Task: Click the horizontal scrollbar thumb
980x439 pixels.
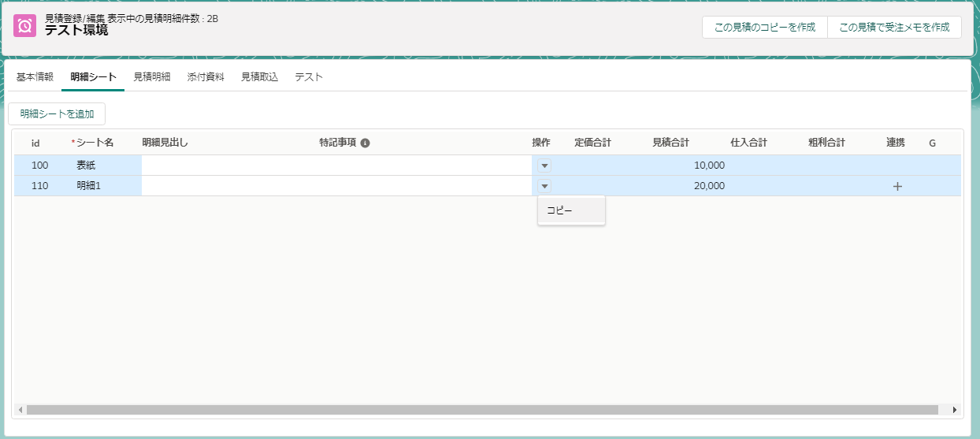Action: [482, 410]
